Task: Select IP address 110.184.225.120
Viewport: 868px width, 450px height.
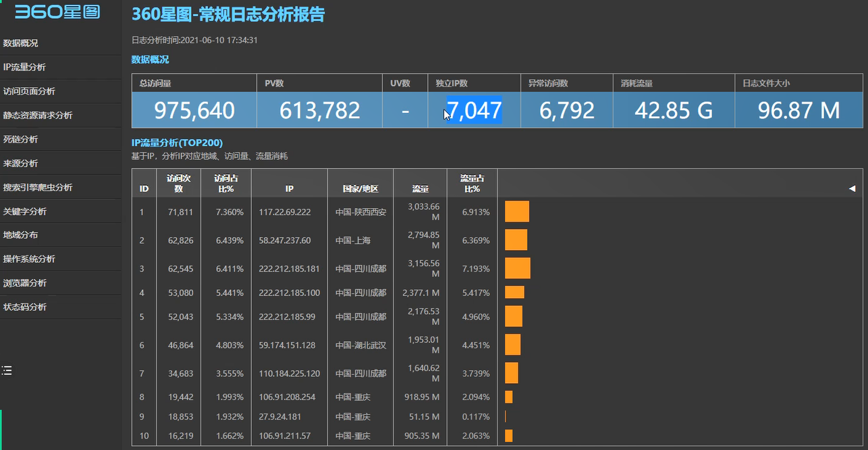Action: 289,374
